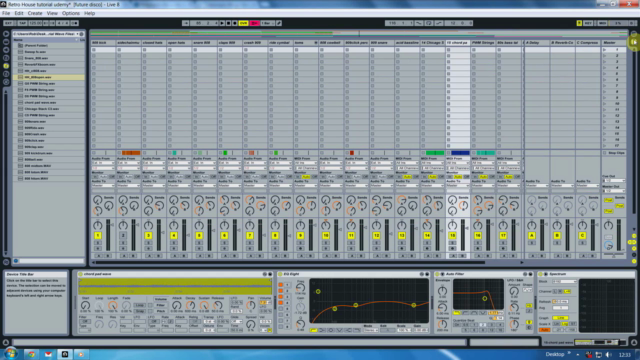
Task: Select the first EQ Eight filter type shape
Action: click(x=313, y=330)
